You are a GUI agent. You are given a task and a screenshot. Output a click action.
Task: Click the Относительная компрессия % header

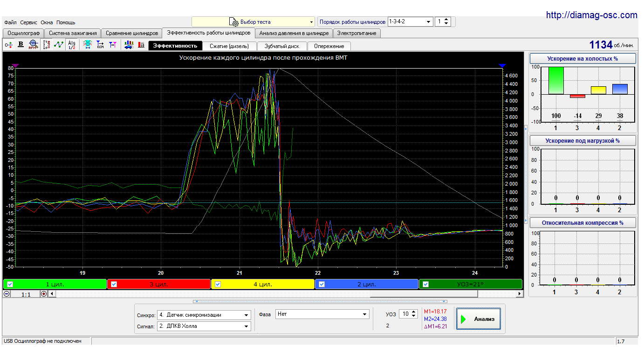[582, 223]
